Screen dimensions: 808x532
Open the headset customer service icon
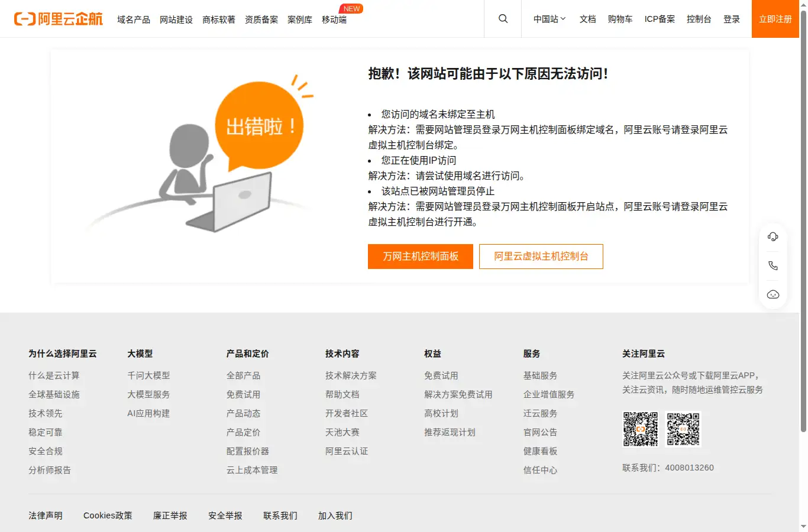tap(773, 237)
